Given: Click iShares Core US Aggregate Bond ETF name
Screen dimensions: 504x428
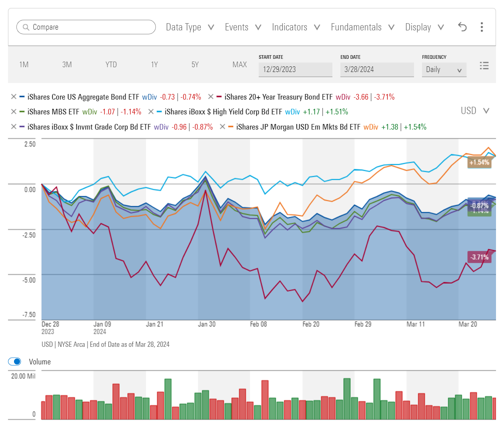Looking at the screenshot, I should click(83, 97).
